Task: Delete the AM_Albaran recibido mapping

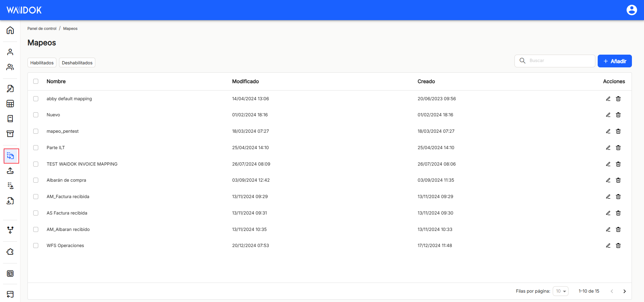Action: coord(618,229)
